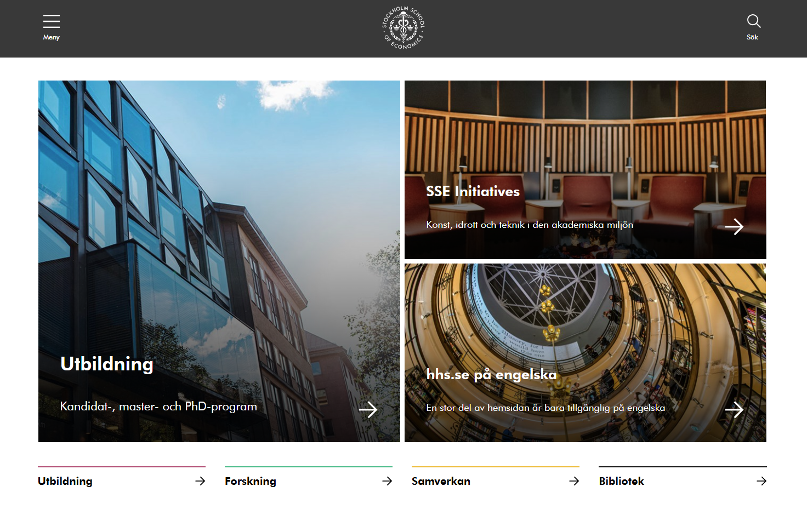Click the Stockholm School of Economics logo
The height and width of the screenshot is (532, 807).
point(403,28)
